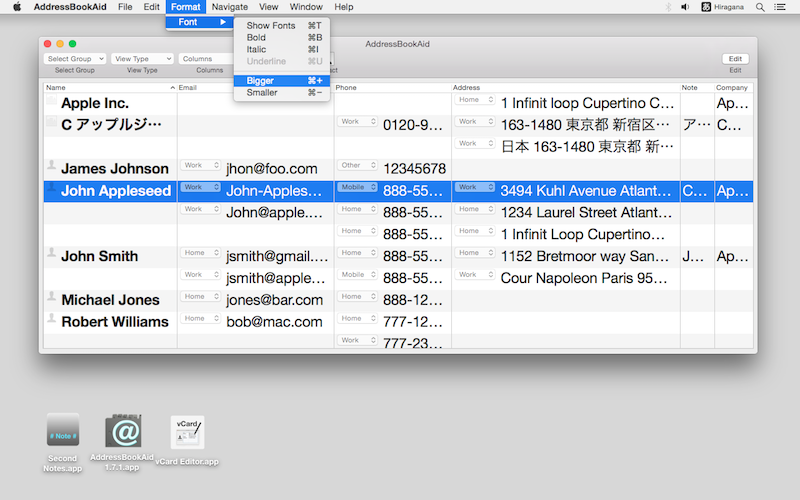Screen dimensions: 800x500
Task: Choose Show Fonts from the submenu
Action: pos(282,26)
